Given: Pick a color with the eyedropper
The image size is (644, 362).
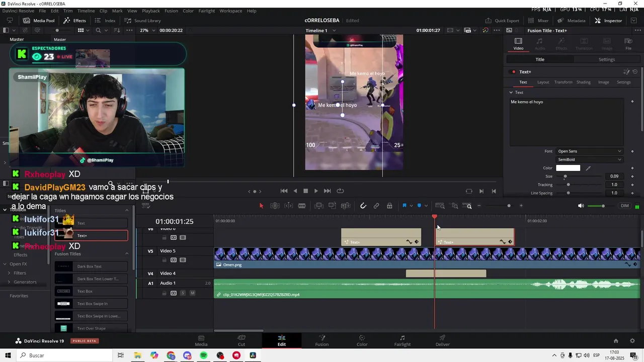Looking at the screenshot, I should 588,168.
